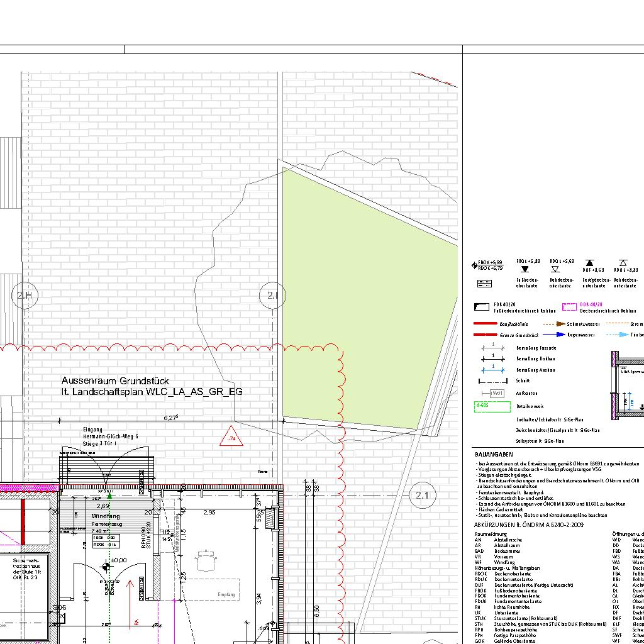This screenshot has height=644, width=644.
Task: Click the ±0,00 level datum symbol
Action: [106, 567]
